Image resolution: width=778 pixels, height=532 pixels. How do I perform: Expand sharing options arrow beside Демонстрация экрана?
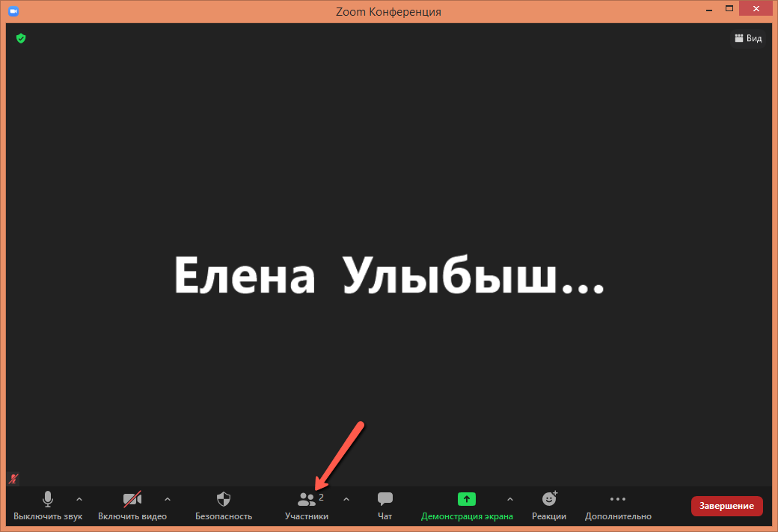[510, 499]
